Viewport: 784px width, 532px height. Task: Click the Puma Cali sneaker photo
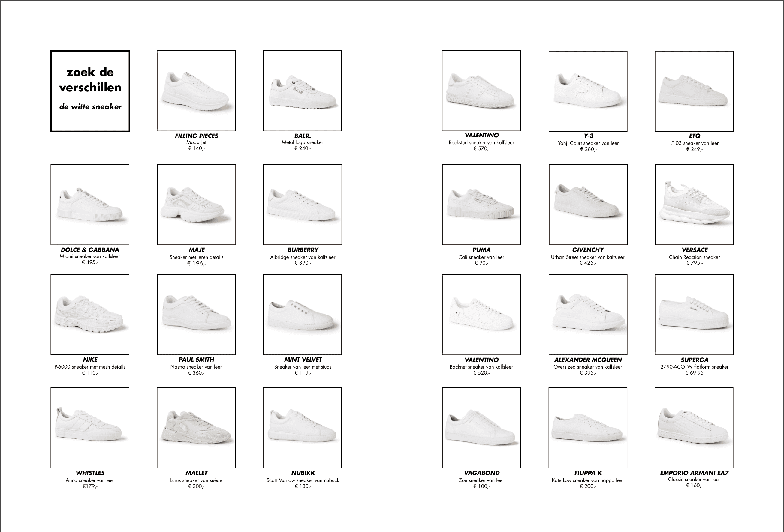pos(481,205)
